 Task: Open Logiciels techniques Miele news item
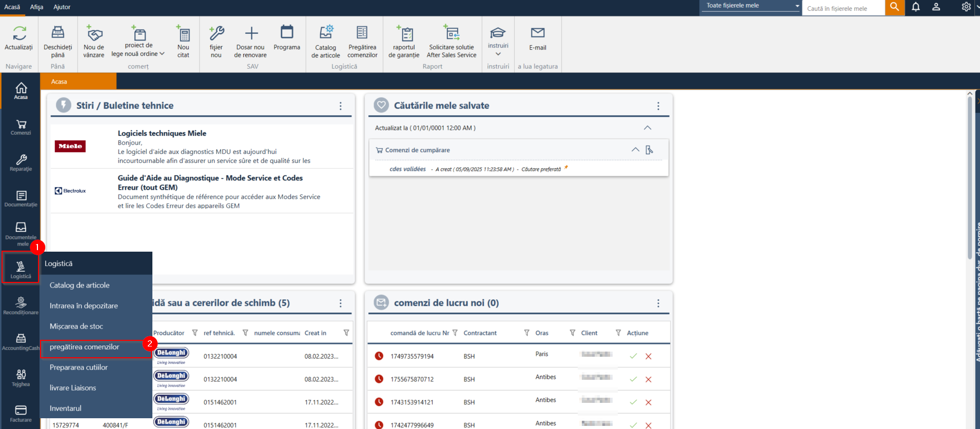coord(202,147)
